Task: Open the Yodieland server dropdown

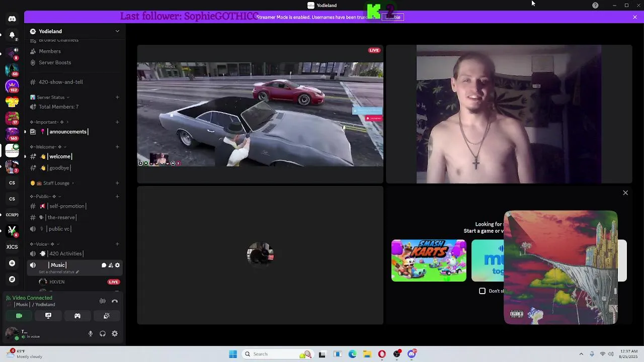Action: point(117,31)
